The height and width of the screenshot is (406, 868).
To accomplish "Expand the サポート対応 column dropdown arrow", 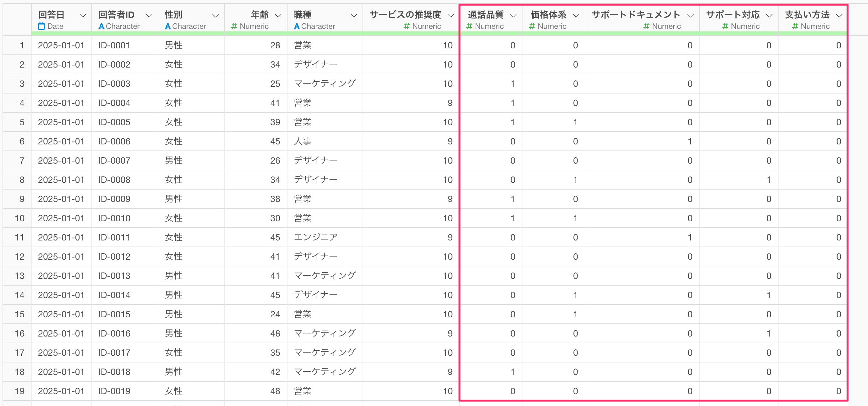I will [769, 15].
